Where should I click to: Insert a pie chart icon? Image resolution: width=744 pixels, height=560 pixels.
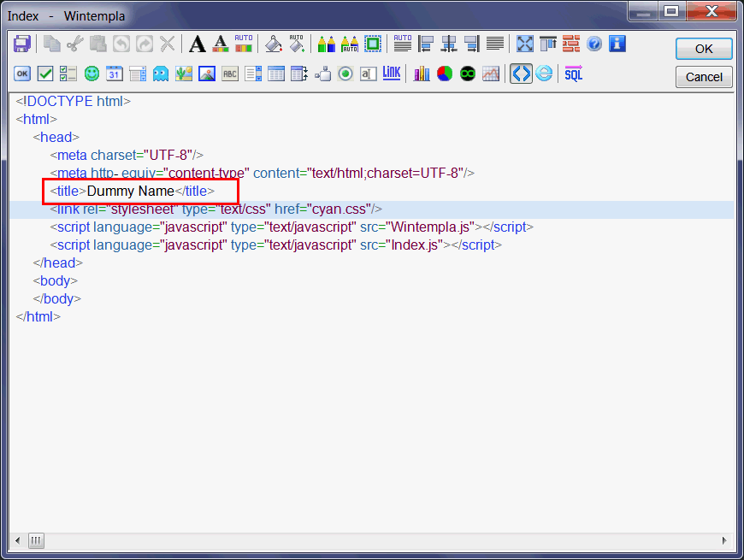pos(445,74)
